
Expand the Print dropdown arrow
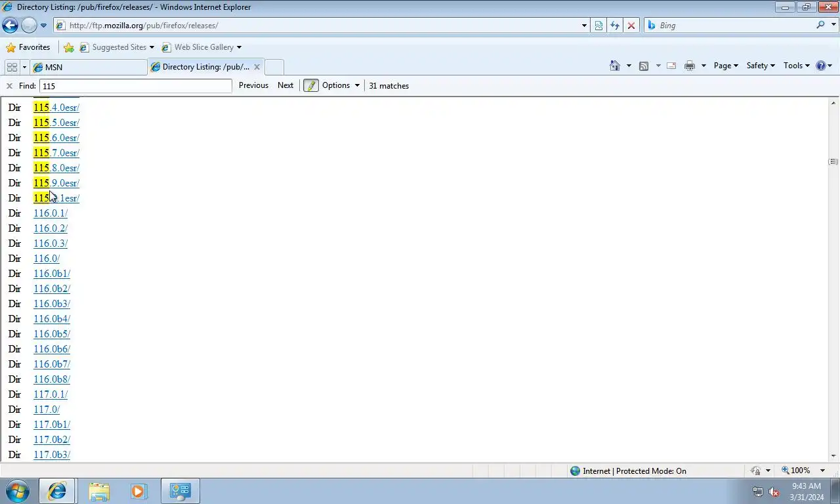tap(703, 66)
